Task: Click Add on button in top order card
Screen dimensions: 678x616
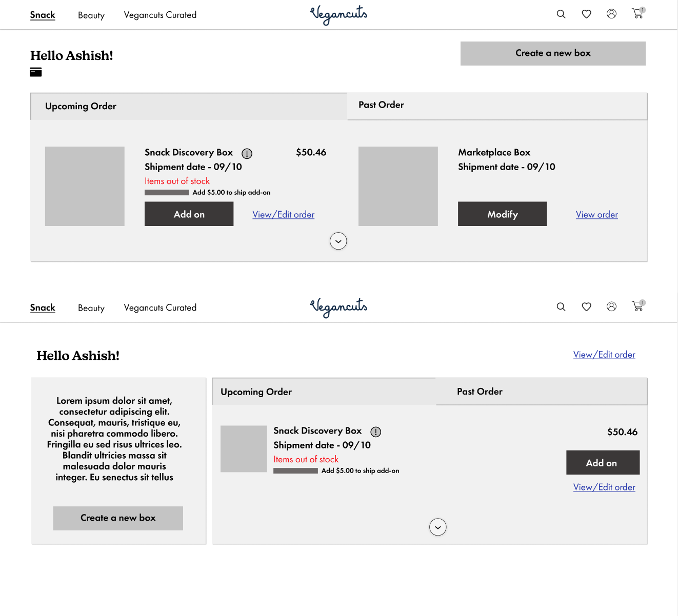Action: 189,214
